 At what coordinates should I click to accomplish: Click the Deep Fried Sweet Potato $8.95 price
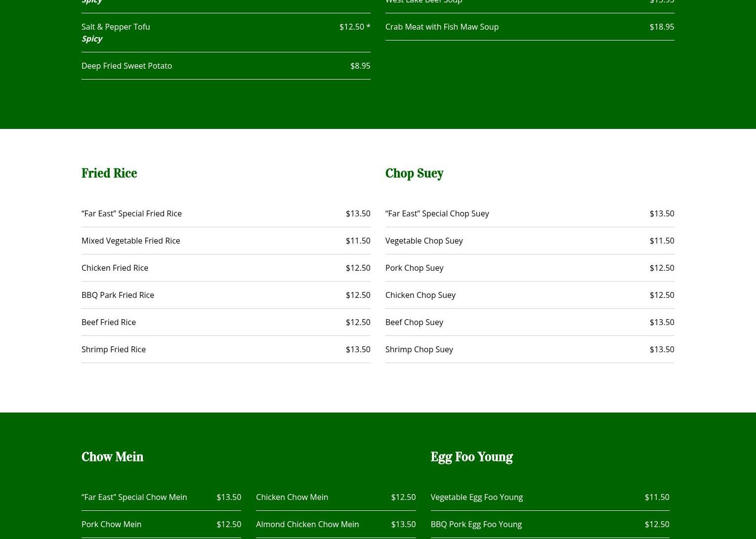click(360, 66)
